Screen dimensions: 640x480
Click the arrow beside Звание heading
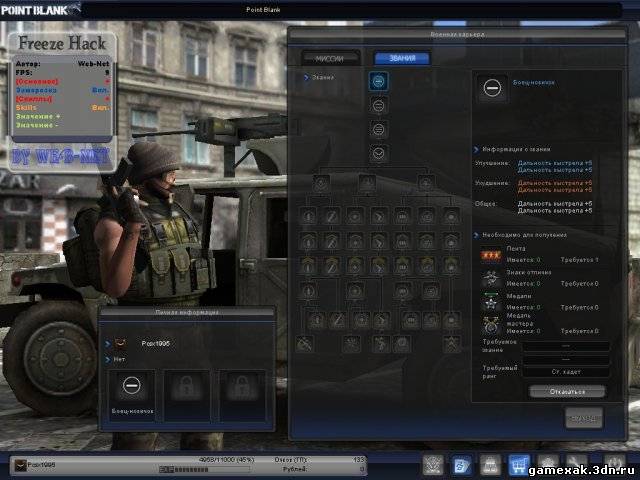[x=306, y=77]
